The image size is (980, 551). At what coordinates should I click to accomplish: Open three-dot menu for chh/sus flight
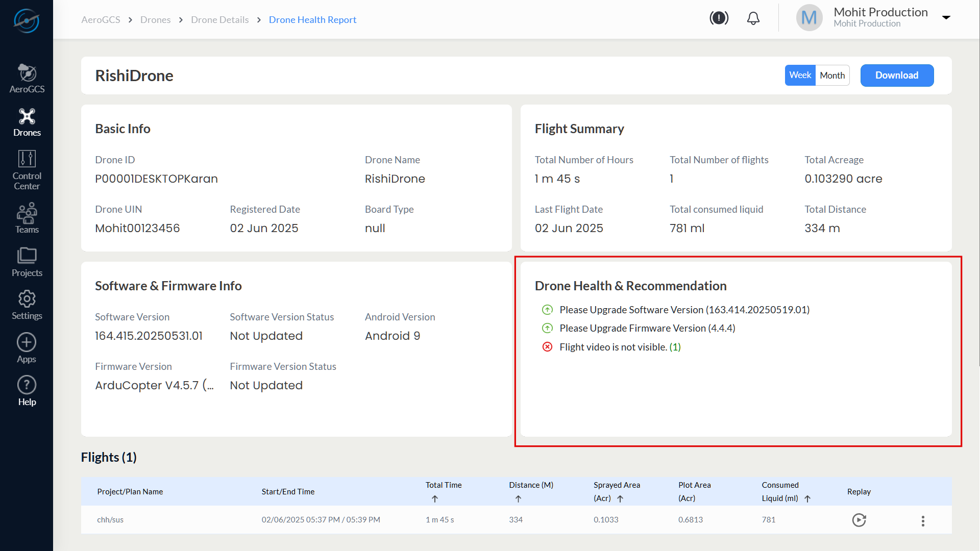(x=923, y=520)
